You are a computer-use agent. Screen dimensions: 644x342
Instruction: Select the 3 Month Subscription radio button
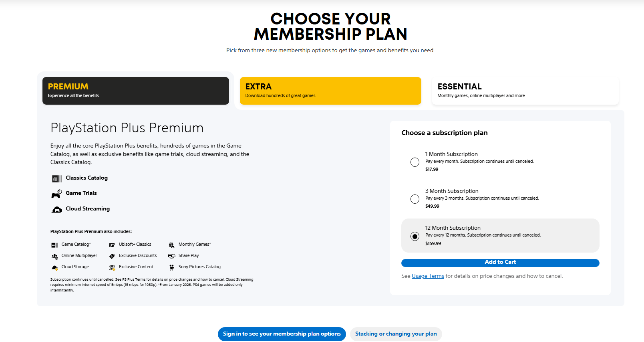click(415, 199)
